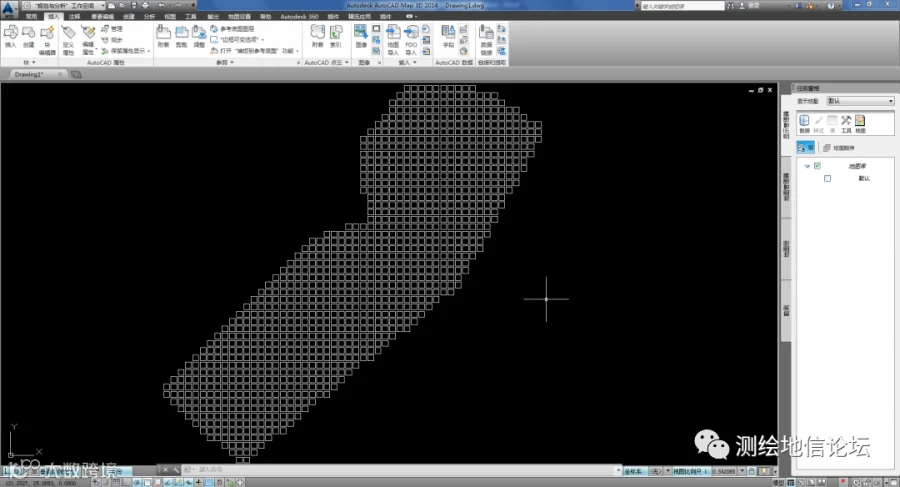Open the Help question mark icon

831,6
